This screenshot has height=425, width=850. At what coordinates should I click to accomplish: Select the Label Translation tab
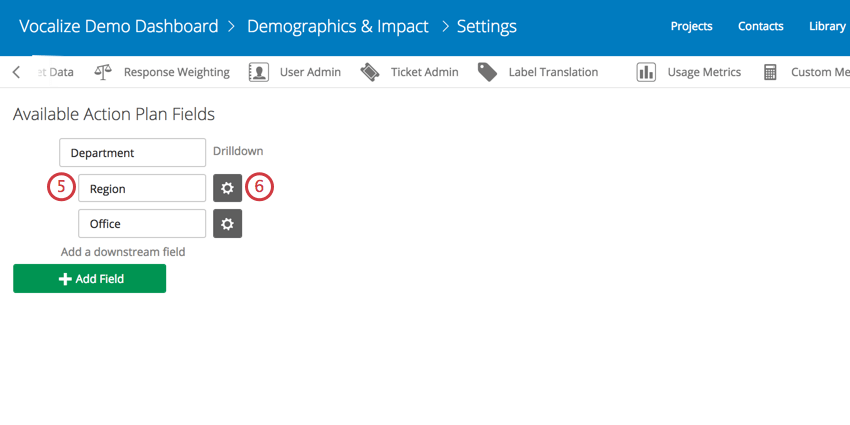point(553,72)
